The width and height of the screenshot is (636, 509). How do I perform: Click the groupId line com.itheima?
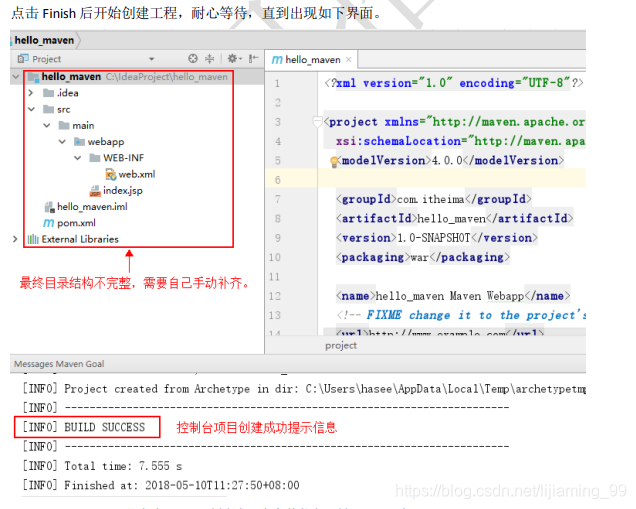coord(433,199)
